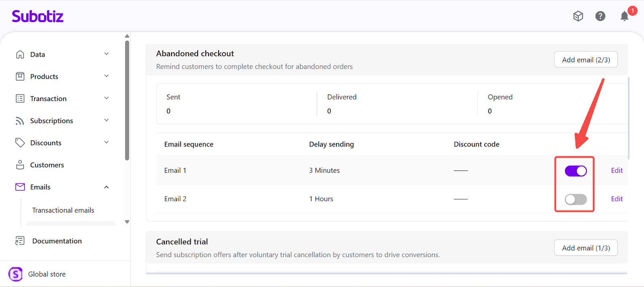The height and width of the screenshot is (287, 644).
Task: Select Subscriptions in the sidebar
Action: (x=52, y=121)
